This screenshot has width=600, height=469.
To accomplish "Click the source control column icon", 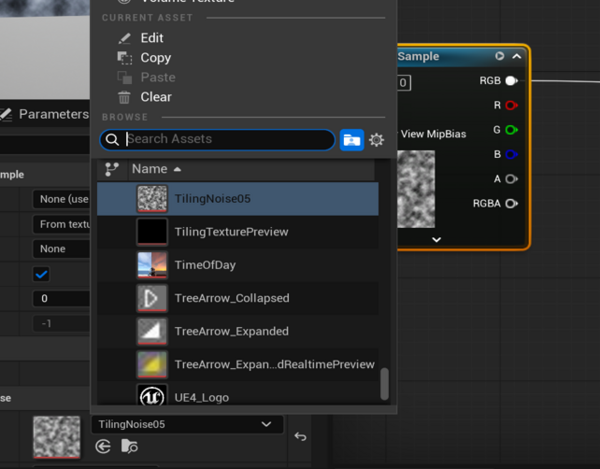I will (112, 169).
